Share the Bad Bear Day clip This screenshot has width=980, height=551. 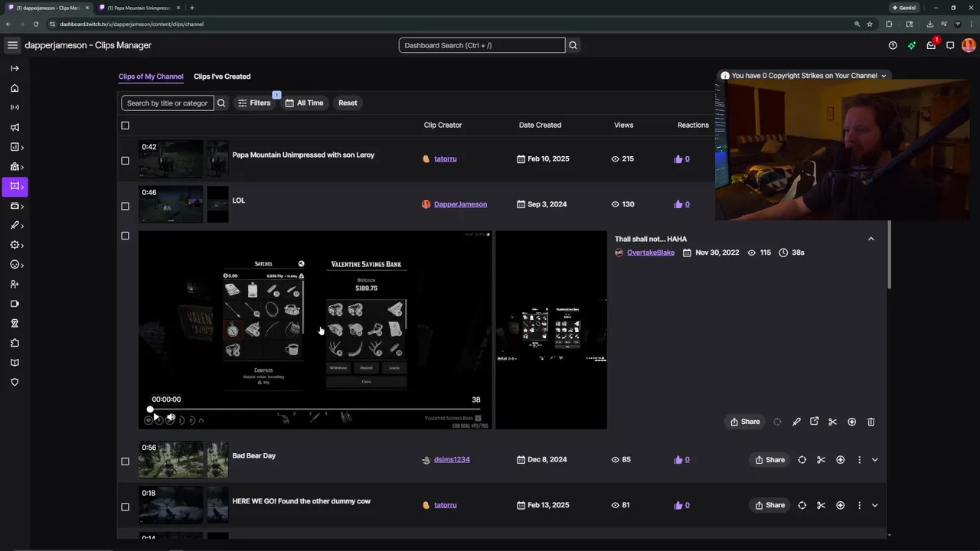[x=769, y=460]
